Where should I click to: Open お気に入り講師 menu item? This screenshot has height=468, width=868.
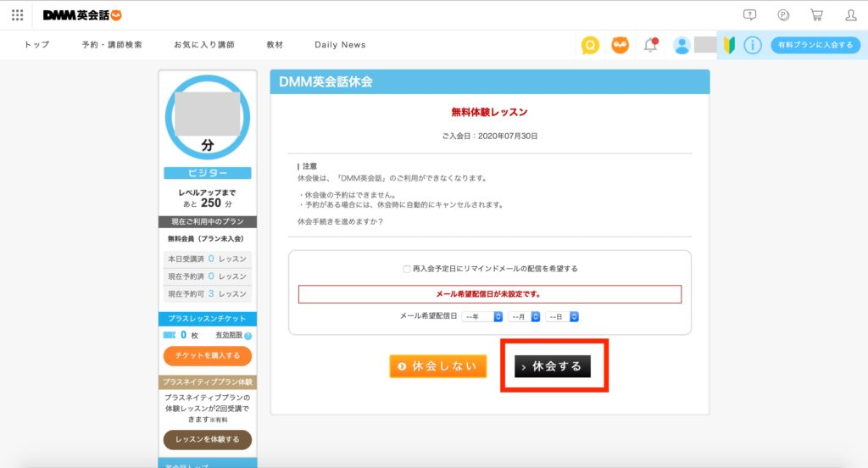(x=204, y=45)
